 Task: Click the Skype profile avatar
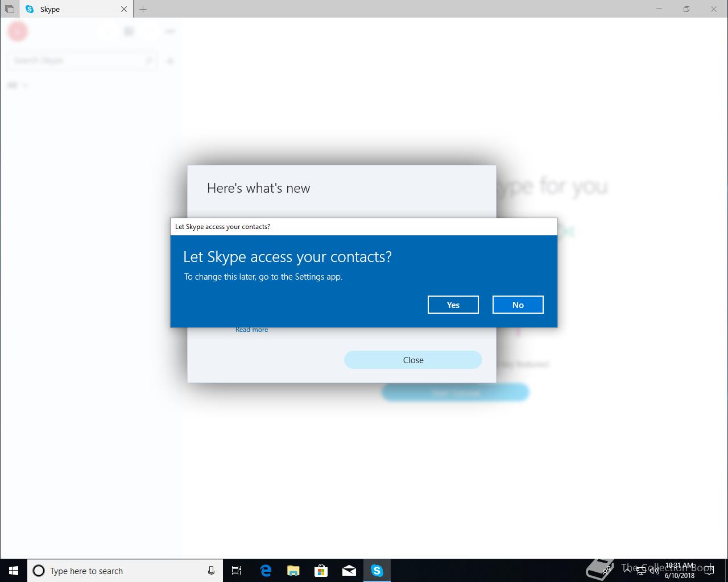(x=18, y=31)
